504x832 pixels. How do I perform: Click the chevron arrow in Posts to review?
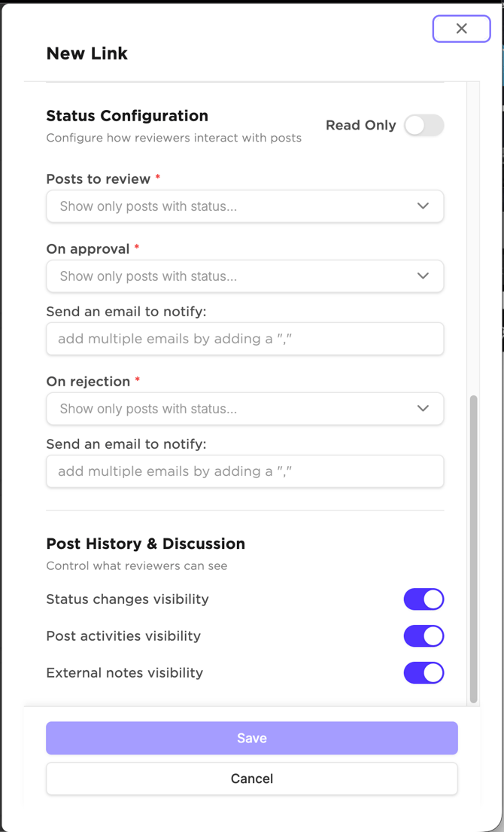pos(423,206)
